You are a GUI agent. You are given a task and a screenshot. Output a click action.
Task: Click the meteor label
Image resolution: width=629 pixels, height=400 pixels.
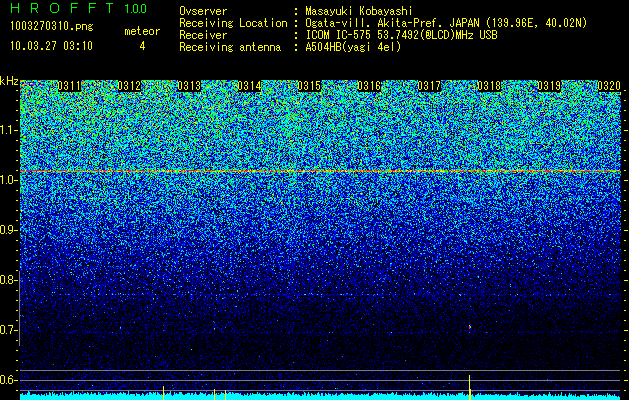coord(142,31)
